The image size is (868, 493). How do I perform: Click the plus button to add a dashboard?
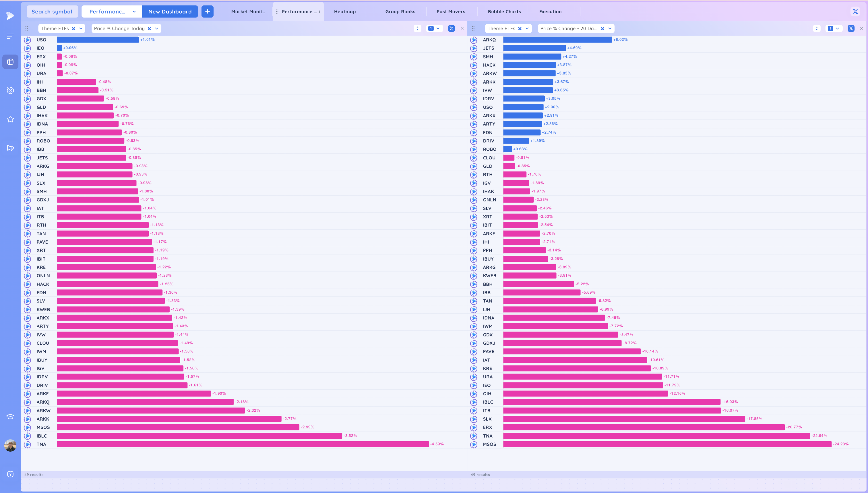click(x=207, y=12)
